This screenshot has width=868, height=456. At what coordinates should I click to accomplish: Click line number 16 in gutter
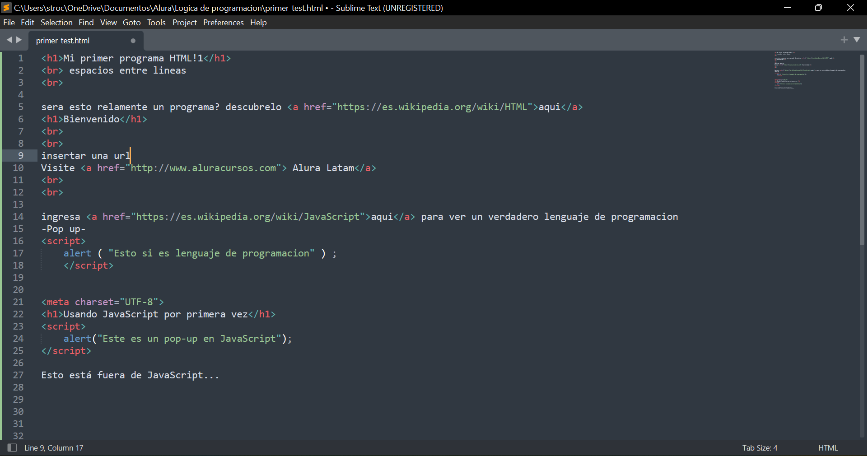(18, 241)
